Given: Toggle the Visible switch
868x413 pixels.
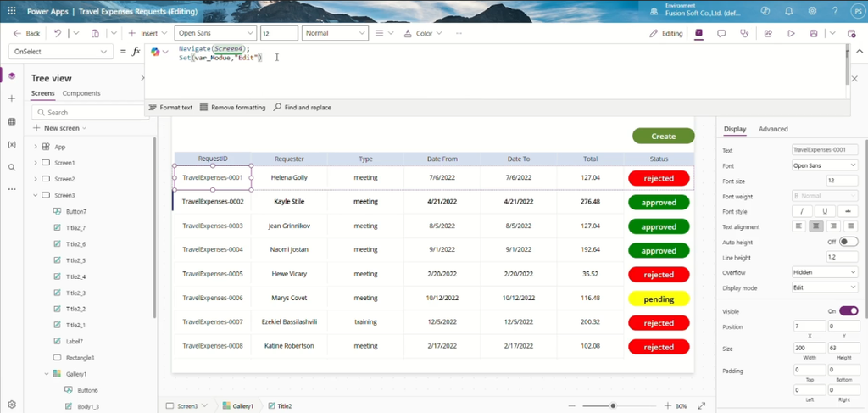Looking at the screenshot, I should pos(849,311).
